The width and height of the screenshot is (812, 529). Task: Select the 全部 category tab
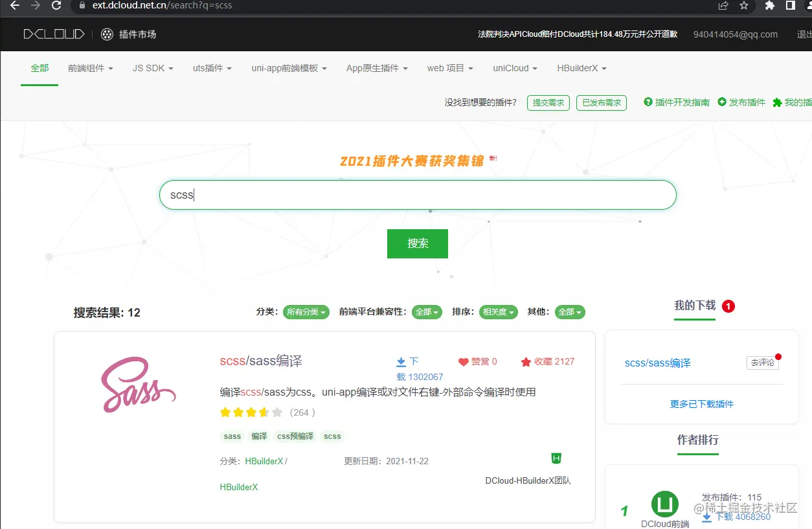click(39, 68)
